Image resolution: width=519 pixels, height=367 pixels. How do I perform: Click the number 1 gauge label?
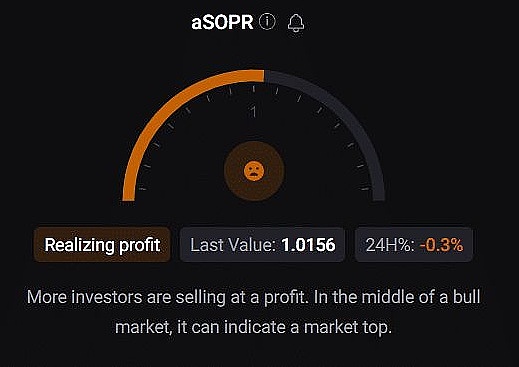coord(254,112)
